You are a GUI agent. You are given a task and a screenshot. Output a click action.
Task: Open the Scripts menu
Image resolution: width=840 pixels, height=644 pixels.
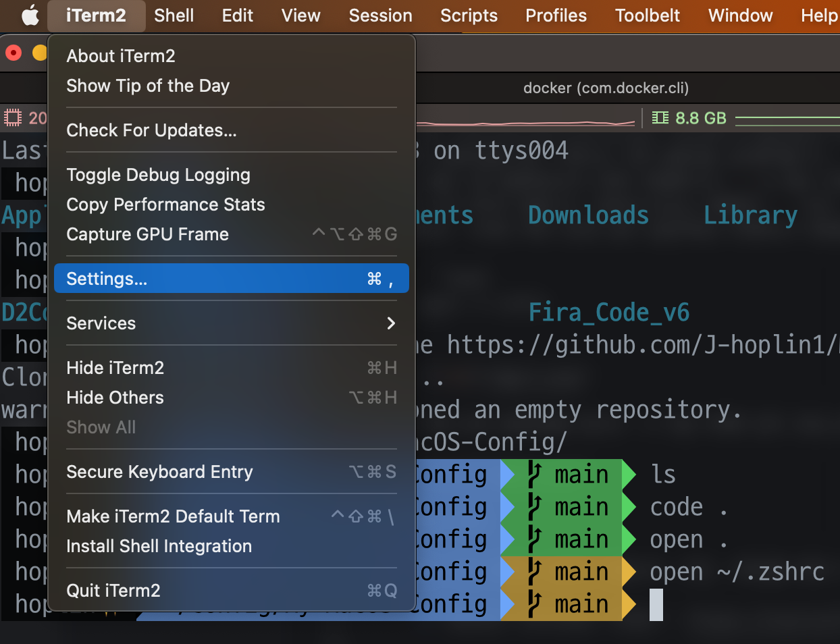click(469, 16)
